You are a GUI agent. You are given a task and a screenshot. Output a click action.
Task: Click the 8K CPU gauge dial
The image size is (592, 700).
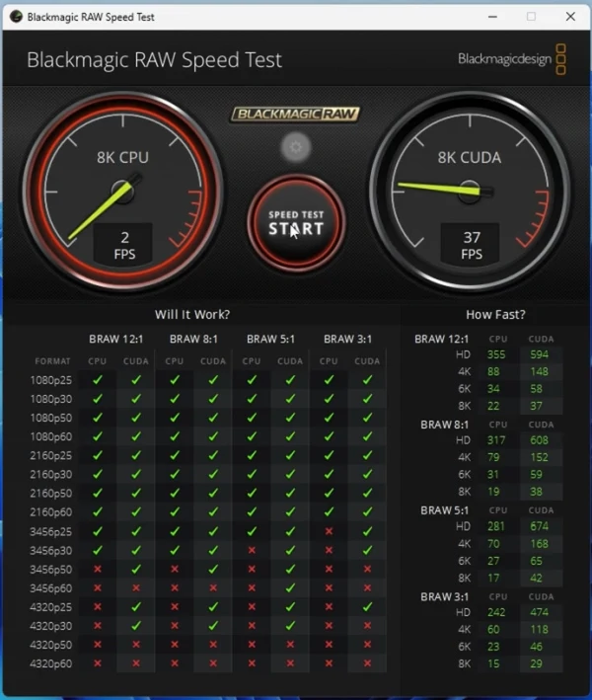122,192
